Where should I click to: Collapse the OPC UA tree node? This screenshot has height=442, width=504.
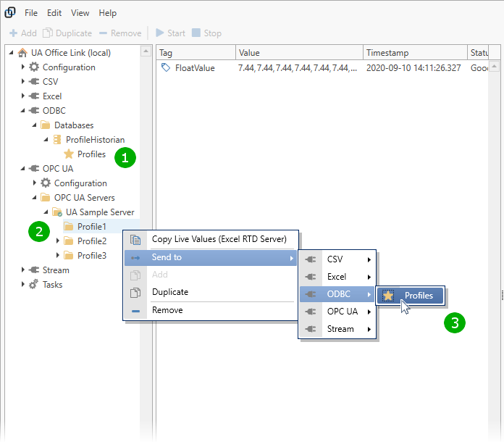[23, 168]
